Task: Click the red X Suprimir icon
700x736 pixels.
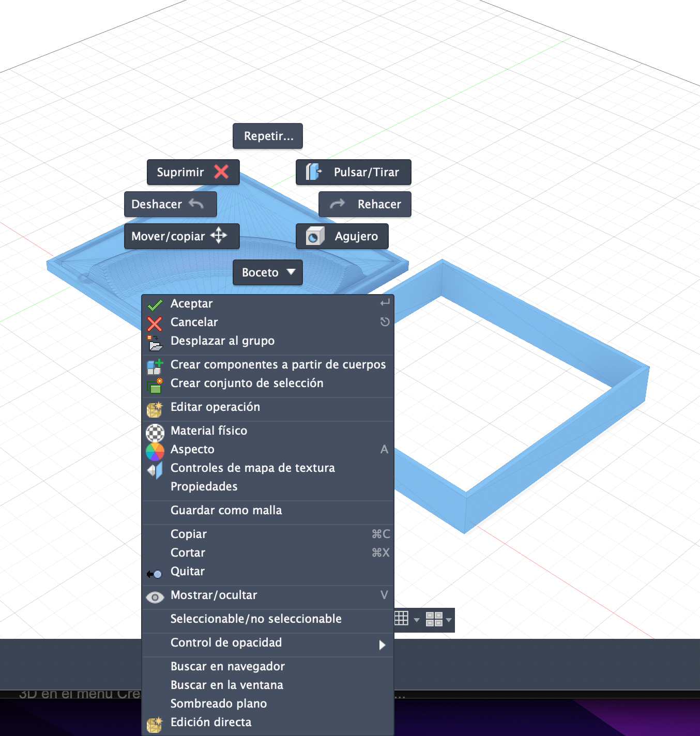Action: point(221,172)
